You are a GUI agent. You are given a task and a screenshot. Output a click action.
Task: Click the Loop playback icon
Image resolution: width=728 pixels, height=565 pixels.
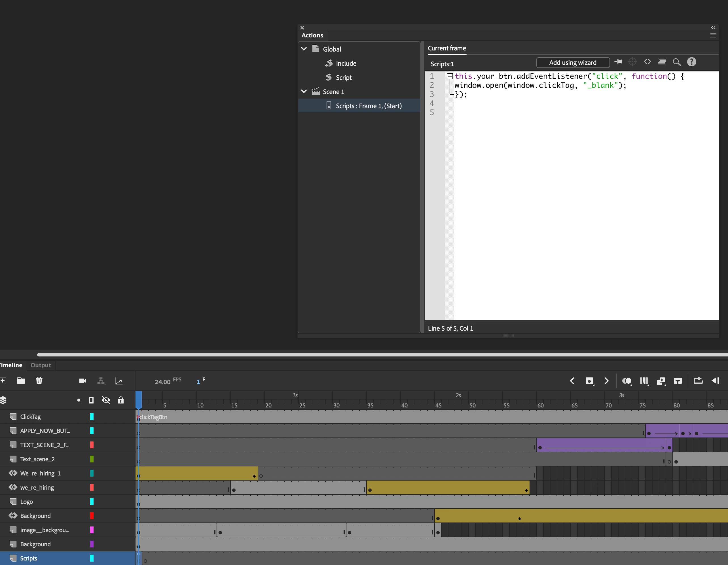point(698,381)
